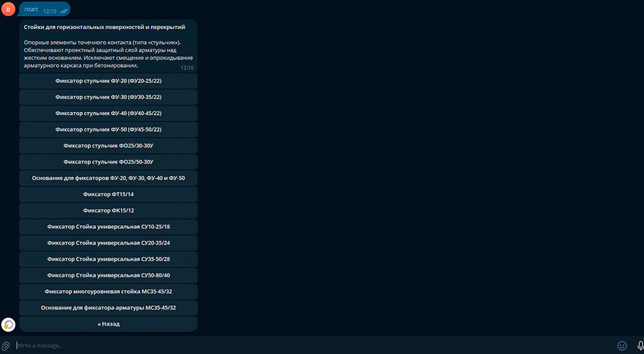Viewport: 644px width, 354px height.
Task: Select Фиксатор многоуровневая стойка МС35-45/32
Action: (108, 292)
